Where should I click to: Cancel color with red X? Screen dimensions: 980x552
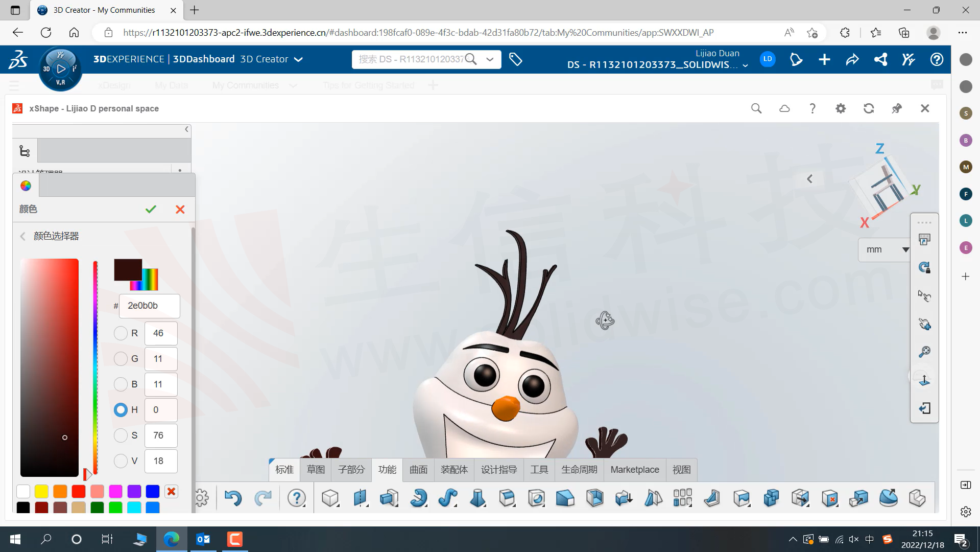[180, 210]
